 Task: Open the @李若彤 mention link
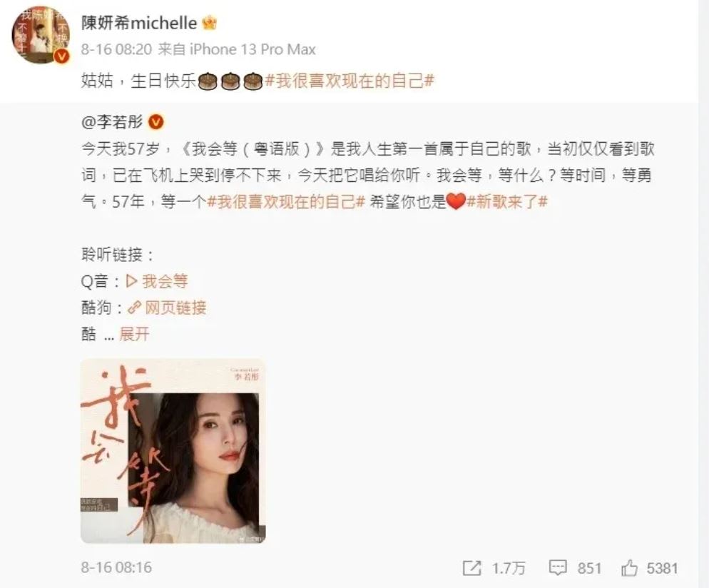112,122
